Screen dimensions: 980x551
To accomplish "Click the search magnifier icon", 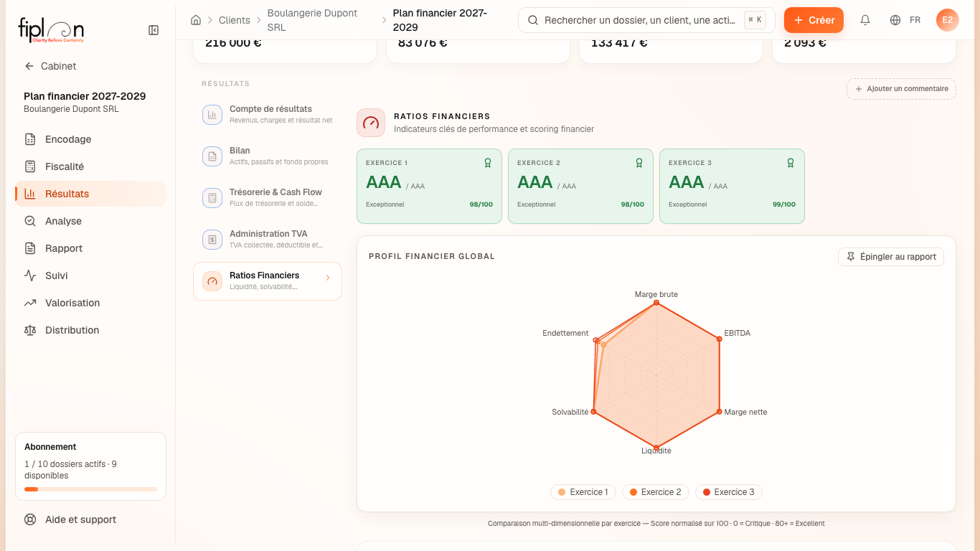I will point(533,20).
